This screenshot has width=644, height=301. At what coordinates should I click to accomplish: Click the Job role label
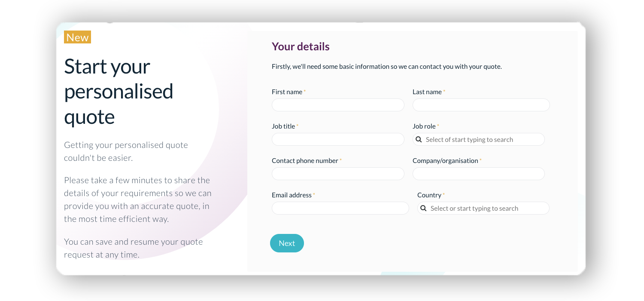click(x=424, y=126)
